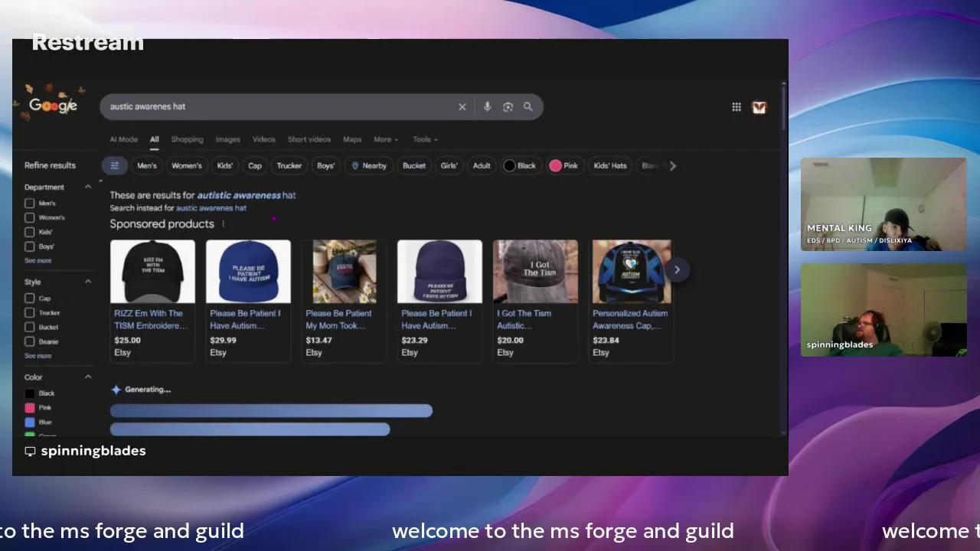Switch to the Videos tab

coord(263,139)
